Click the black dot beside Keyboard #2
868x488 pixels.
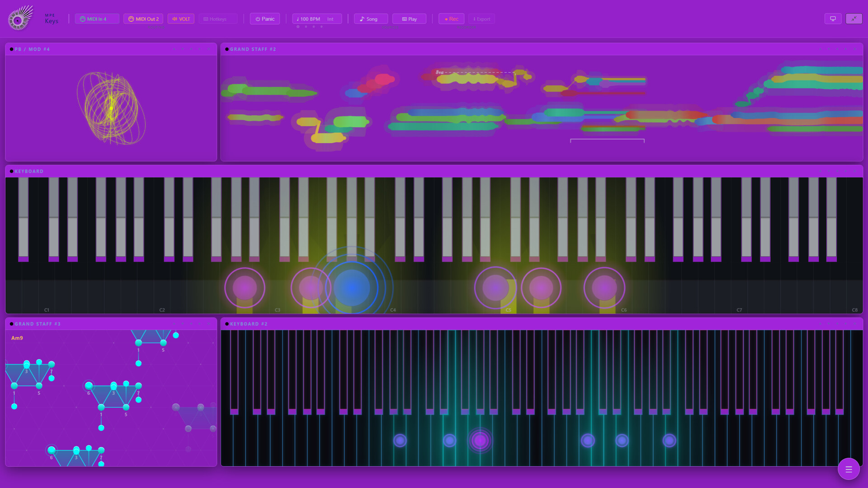click(x=227, y=324)
